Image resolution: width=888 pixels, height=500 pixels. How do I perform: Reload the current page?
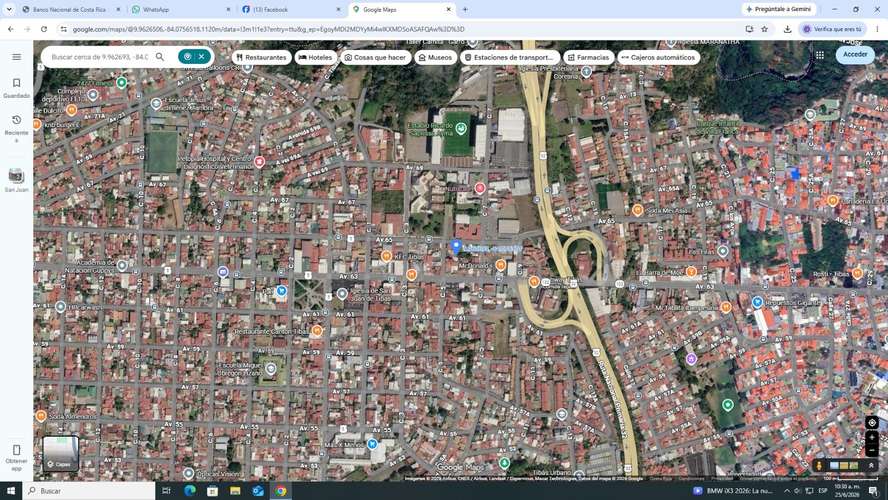coord(44,29)
